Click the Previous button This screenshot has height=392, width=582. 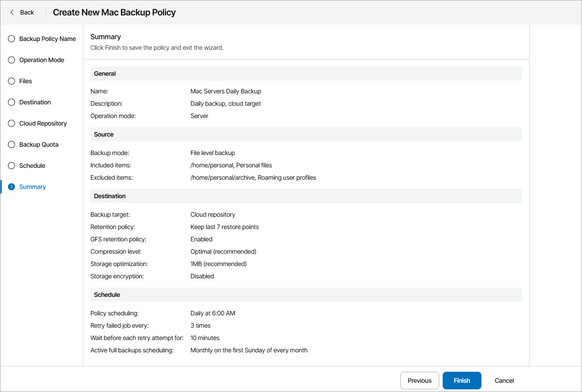pos(419,381)
